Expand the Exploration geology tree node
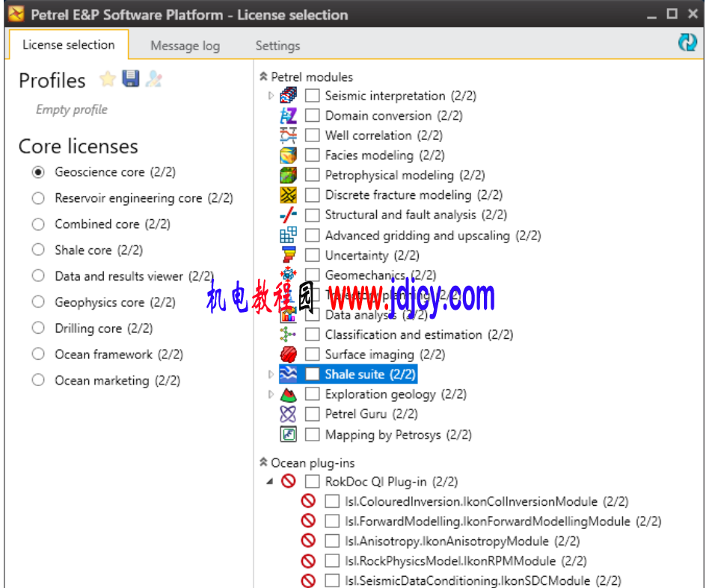 coord(271,394)
